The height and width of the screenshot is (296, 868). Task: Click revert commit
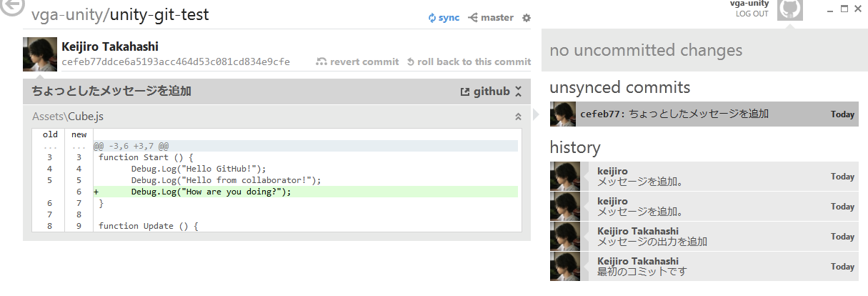coord(357,61)
